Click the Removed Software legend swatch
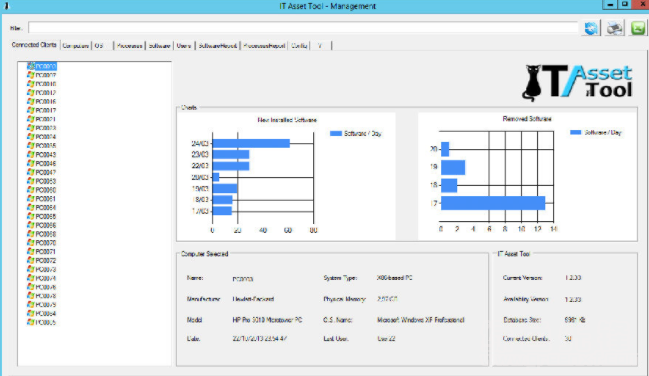 [576, 133]
